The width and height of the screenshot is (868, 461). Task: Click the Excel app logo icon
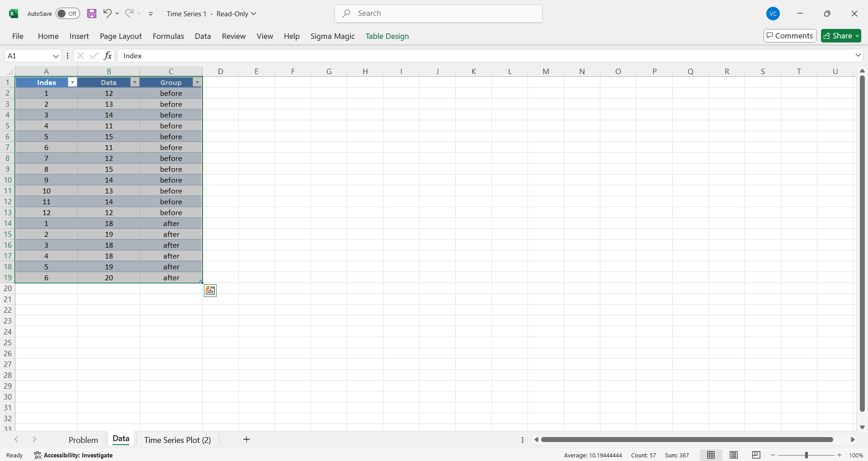14,14
